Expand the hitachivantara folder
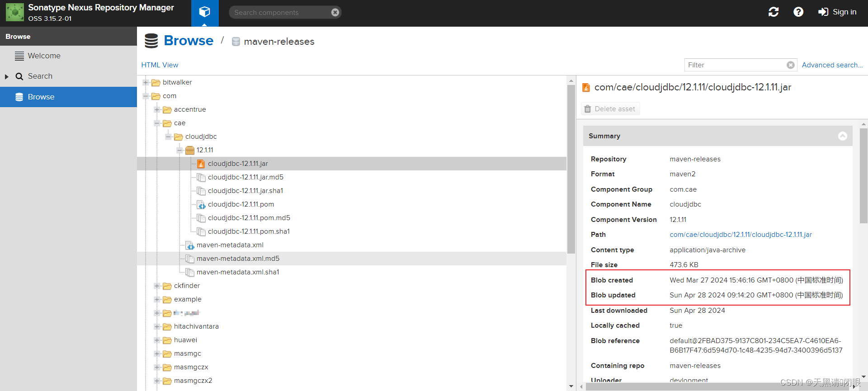Viewport: 868px width, 391px height. coord(157,326)
